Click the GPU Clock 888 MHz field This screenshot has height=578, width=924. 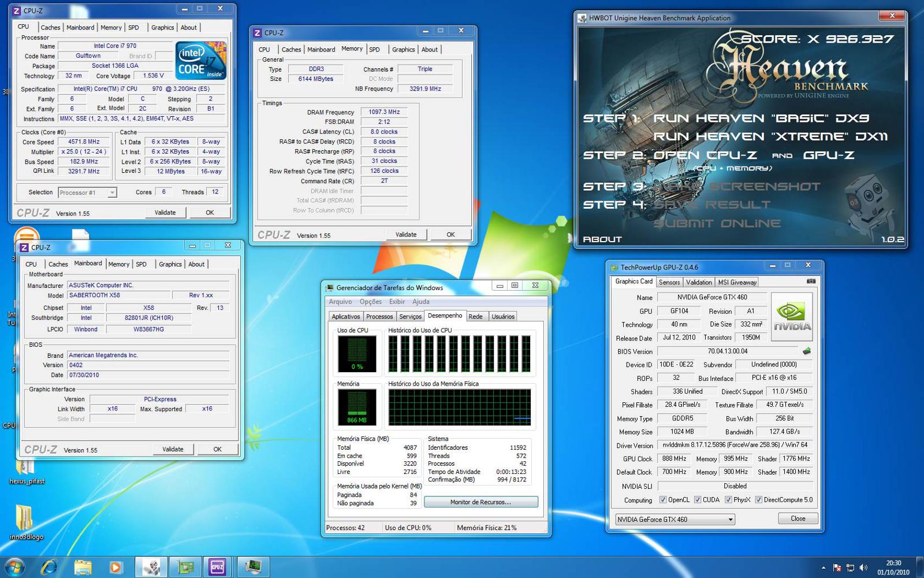(674, 459)
